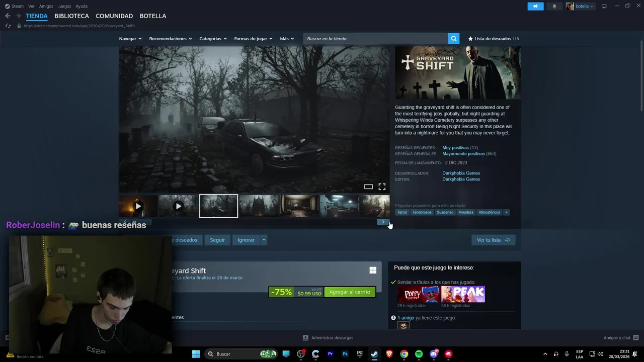
Task: Open the notifications bell
Action: (554, 6)
